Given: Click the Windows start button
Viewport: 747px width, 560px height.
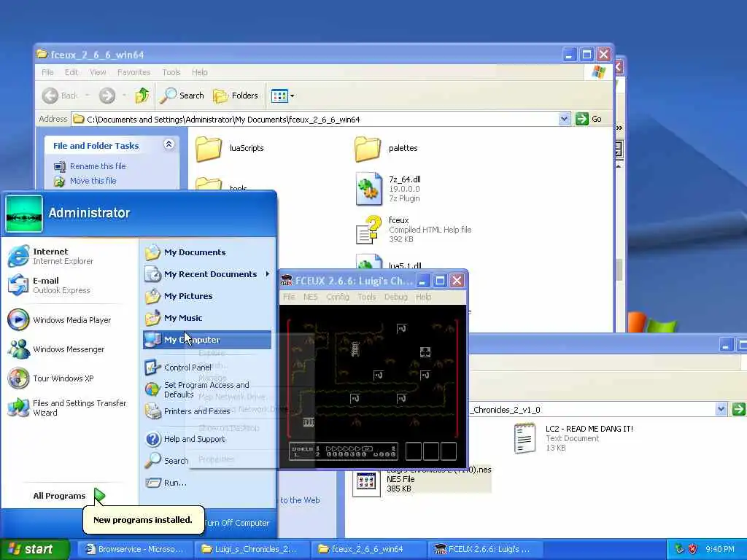Looking at the screenshot, I should (34, 549).
